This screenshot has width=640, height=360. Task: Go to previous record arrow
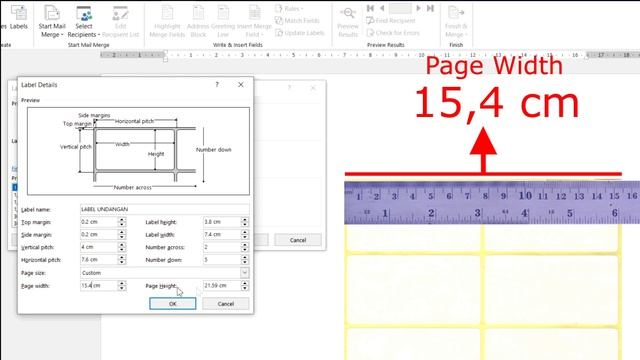click(x=382, y=8)
